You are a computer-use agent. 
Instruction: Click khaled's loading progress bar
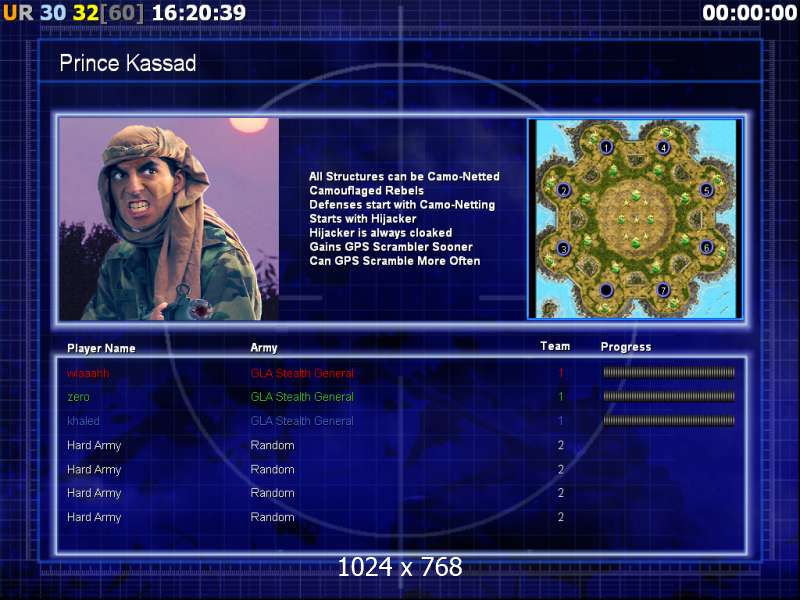pos(669,420)
